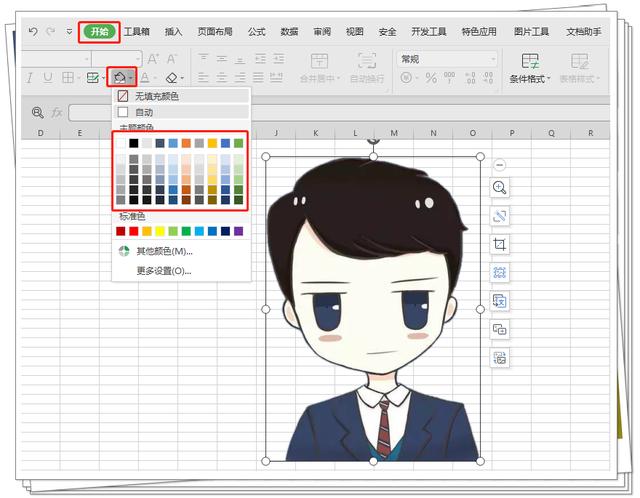Click the align right icon

[240, 77]
